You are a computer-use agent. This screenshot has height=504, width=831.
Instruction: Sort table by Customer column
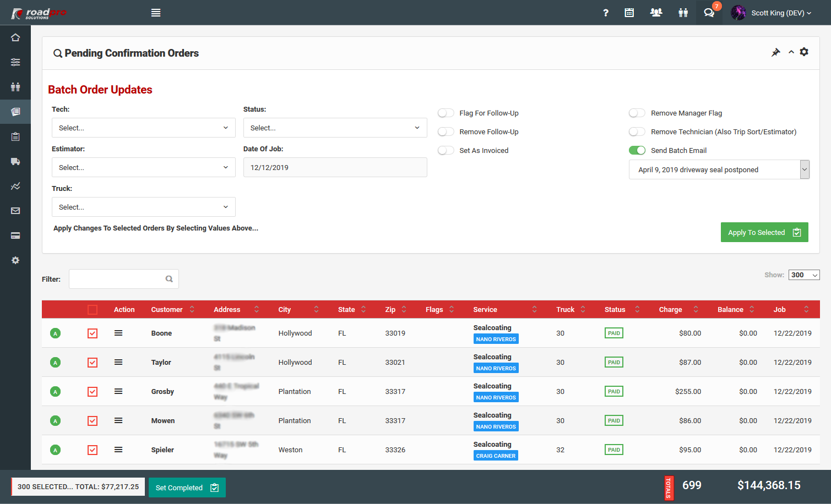[x=172, y=310]
